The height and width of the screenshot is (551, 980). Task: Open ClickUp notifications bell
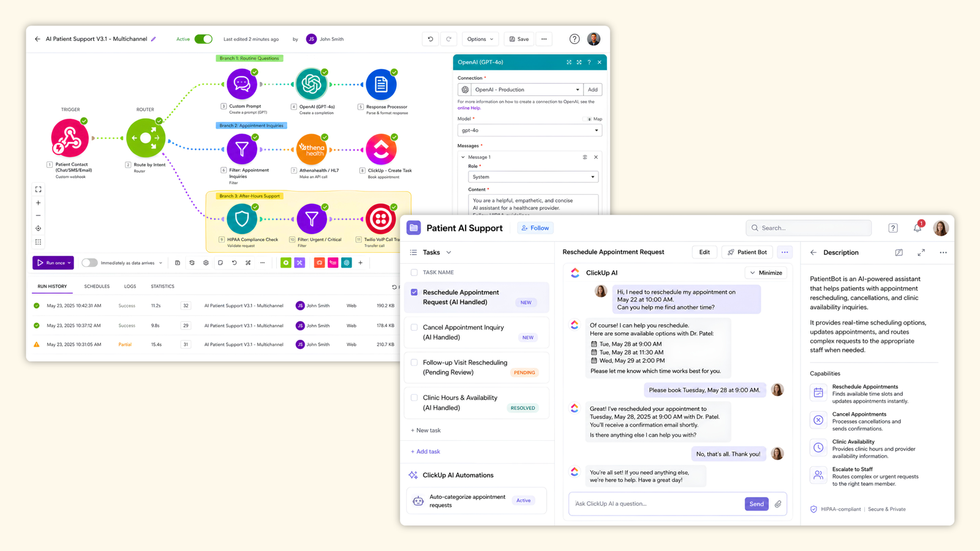pos(918,228)
